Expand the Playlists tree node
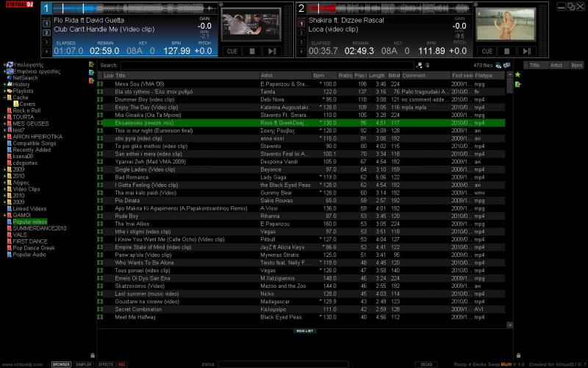 tap(4, 91)
